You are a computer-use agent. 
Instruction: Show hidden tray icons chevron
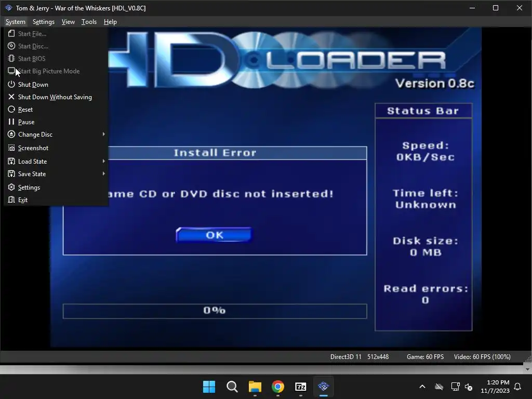coord(422,387)
